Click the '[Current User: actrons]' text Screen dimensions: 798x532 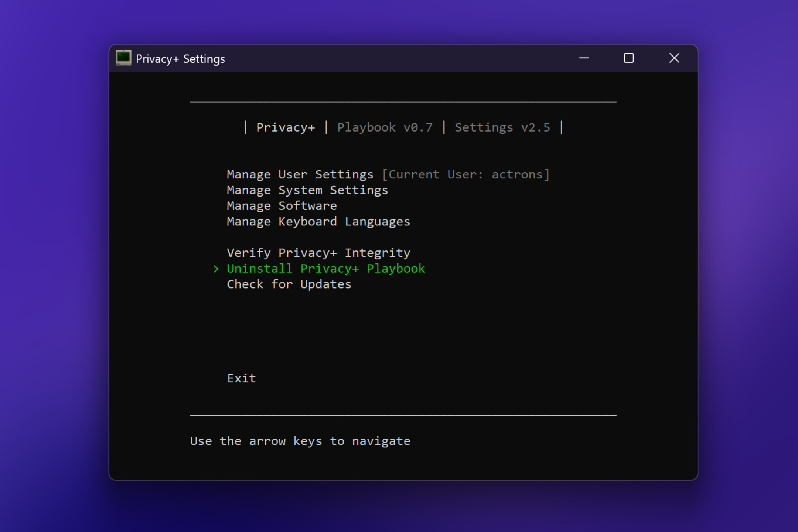(x=465, y=174)
